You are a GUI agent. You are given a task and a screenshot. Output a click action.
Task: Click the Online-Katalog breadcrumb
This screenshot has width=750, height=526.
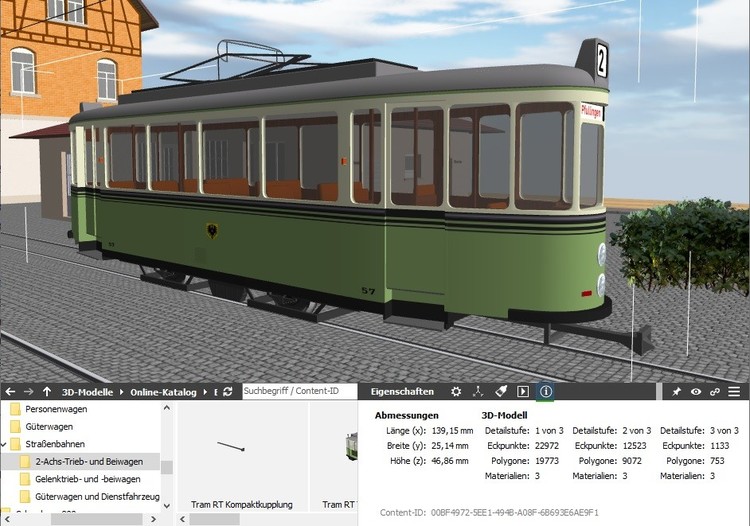point(164,392)
